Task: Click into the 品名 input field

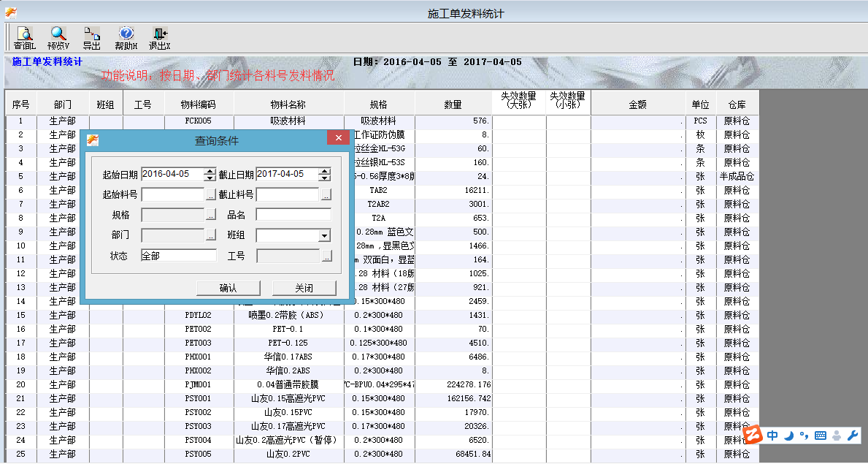Action: 293,215
